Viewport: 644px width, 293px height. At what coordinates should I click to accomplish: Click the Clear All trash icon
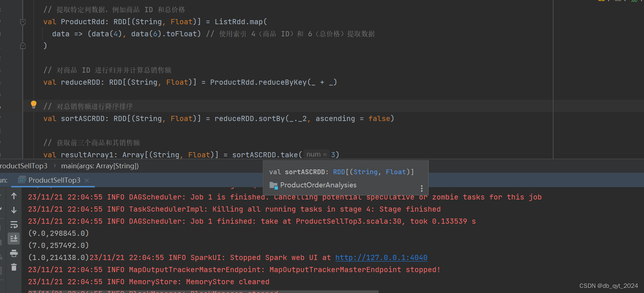click(14, 267)
